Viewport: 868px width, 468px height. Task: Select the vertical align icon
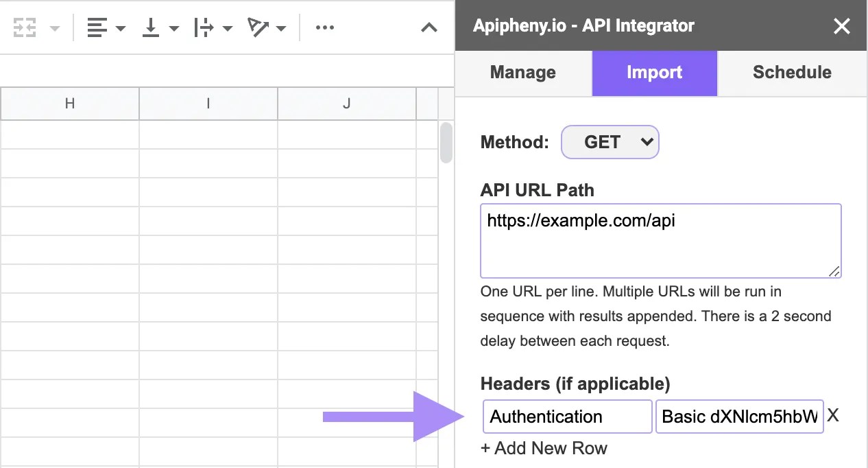click(150, 27)
